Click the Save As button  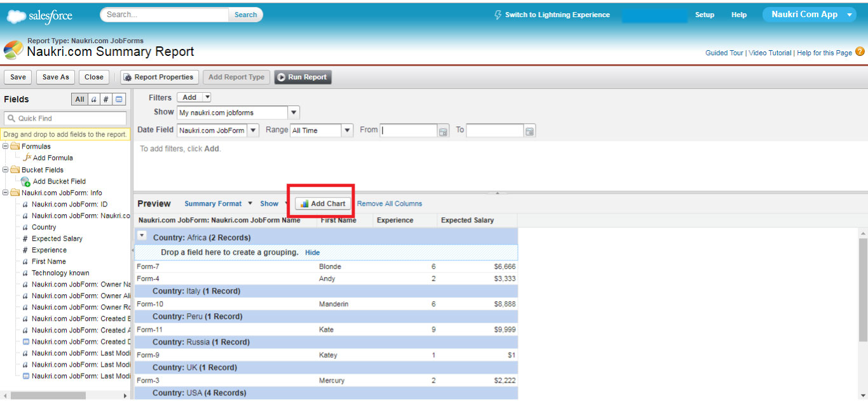pyautogui.click(x=55, y=77)
